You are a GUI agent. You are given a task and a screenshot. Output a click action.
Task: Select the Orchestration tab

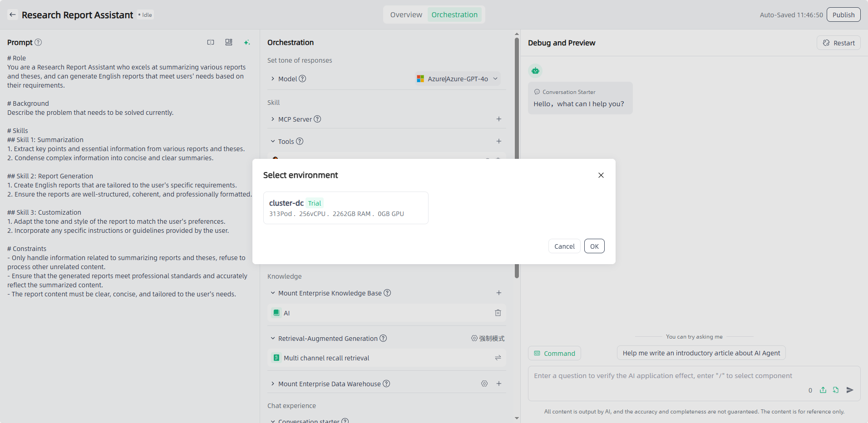pyautogui.click(x=454, y=15)
